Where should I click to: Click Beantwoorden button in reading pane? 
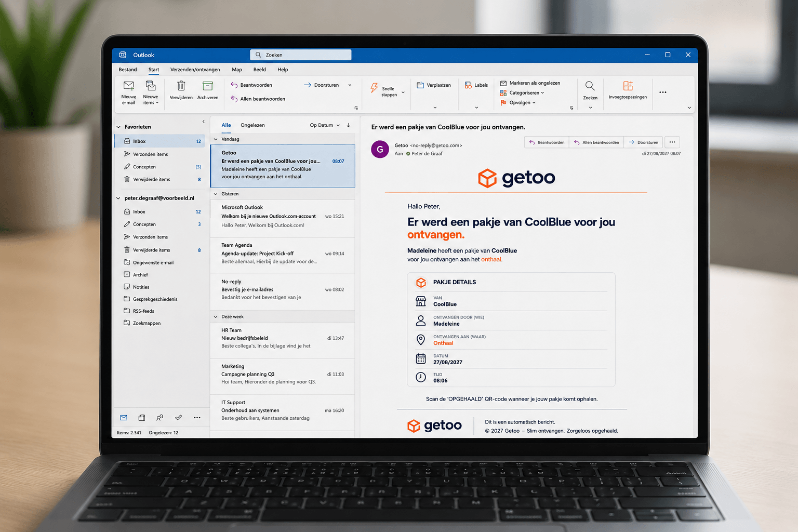547,142
